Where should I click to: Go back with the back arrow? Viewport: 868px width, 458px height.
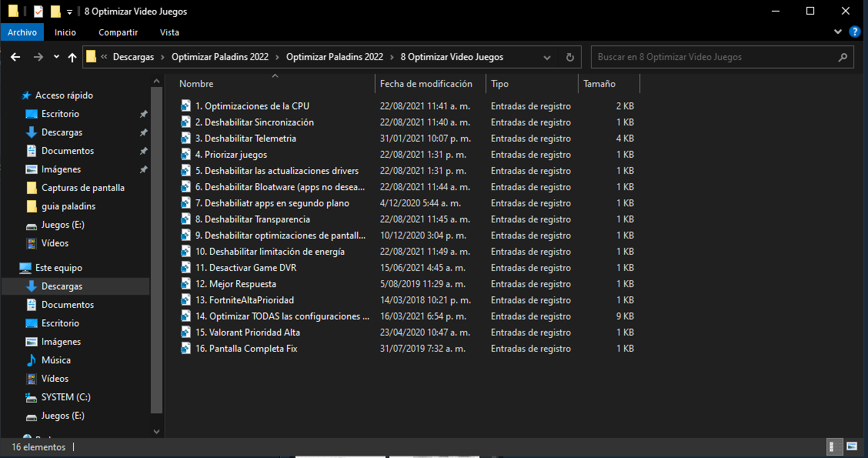coord(15,57)
